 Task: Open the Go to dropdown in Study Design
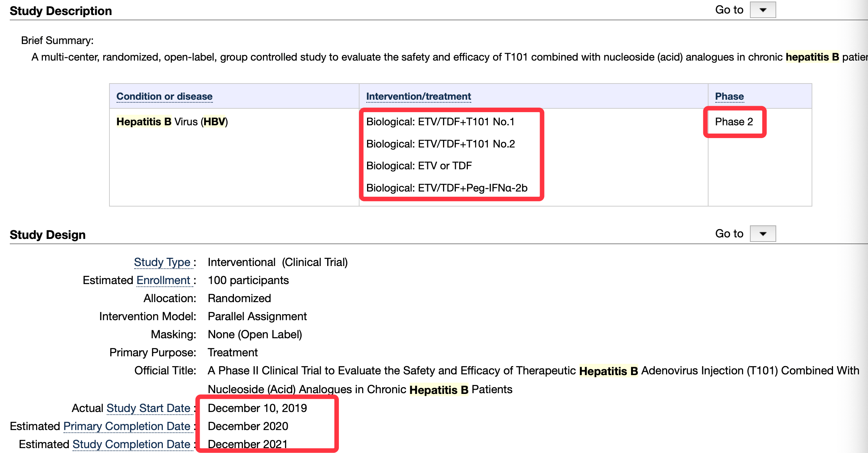[763, 234]
